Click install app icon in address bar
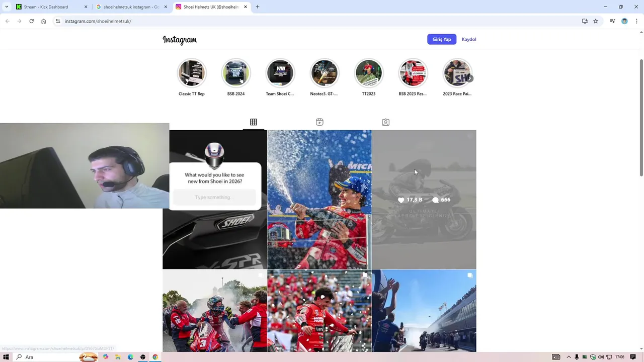The height and width of the screenshot is (362, 644). click(585, 21)
